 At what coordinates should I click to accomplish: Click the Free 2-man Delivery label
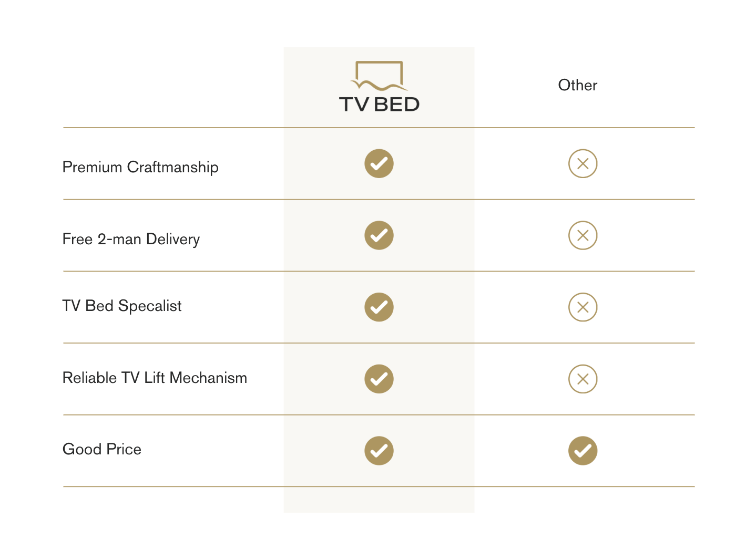(x=131, y=239)
